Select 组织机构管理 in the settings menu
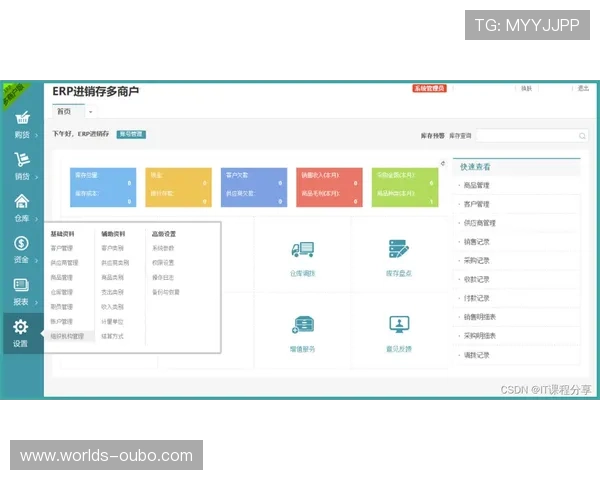Viewport: 600px width, 480px height. click(x=67, y=336)
